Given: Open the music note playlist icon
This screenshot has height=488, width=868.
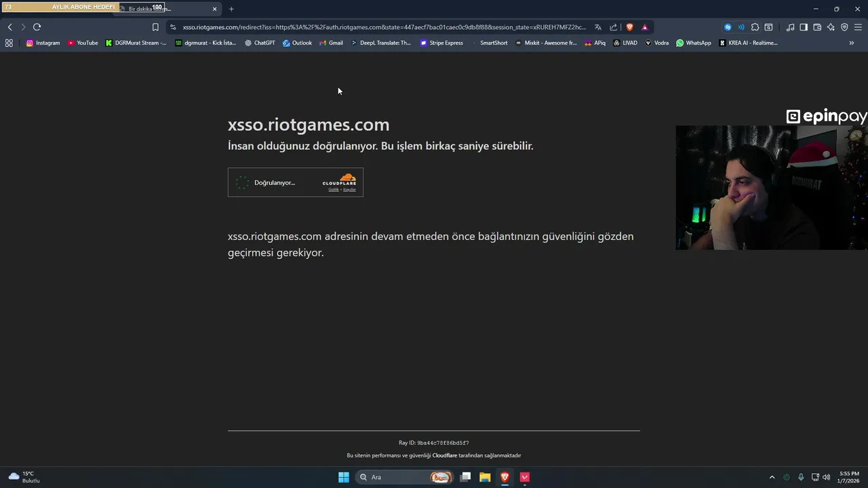Looking at the screenshot, I should (790, 27).
